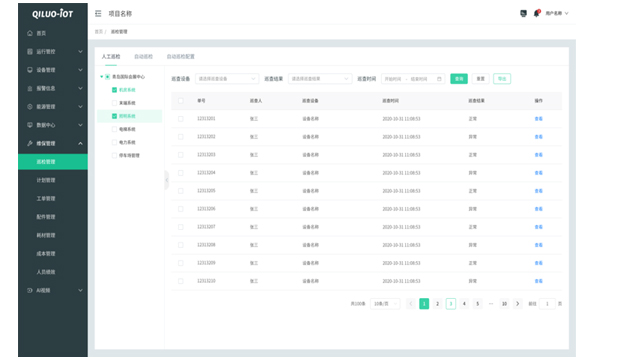This screenshot has height=360, width=640.
Task: Toggle the 机房系统 tree checkbox
Action: click(x=114, y=90)
